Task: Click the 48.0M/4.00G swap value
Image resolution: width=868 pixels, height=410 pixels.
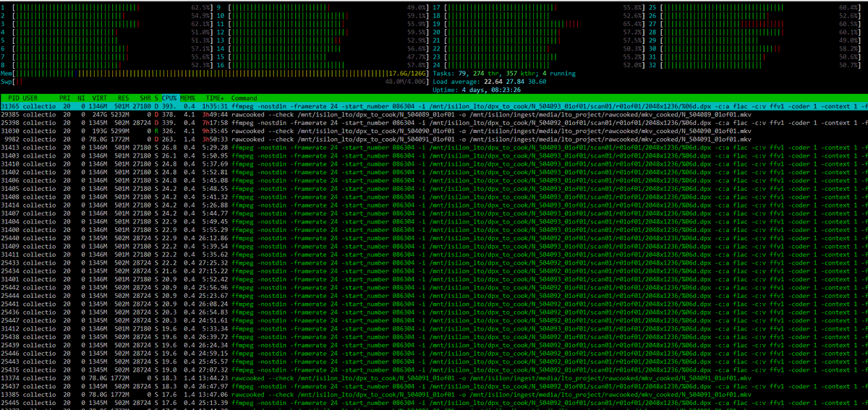Action: click(405, 82)
